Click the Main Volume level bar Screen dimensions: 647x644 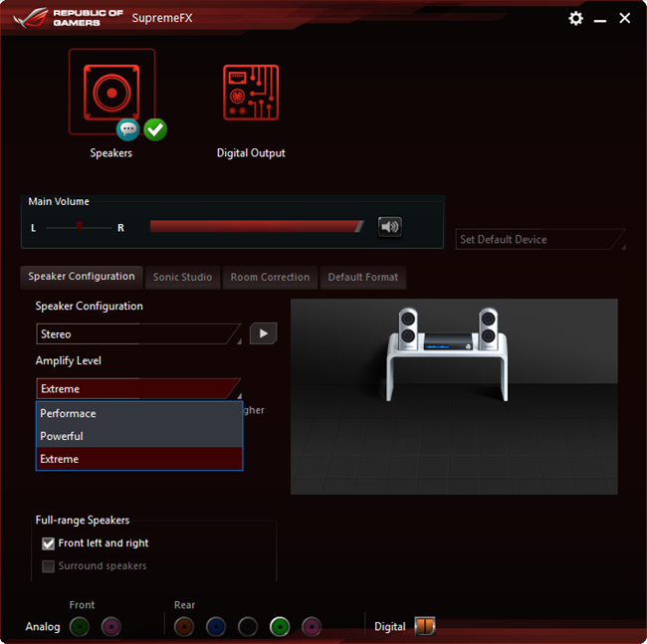tap(257, 227)
